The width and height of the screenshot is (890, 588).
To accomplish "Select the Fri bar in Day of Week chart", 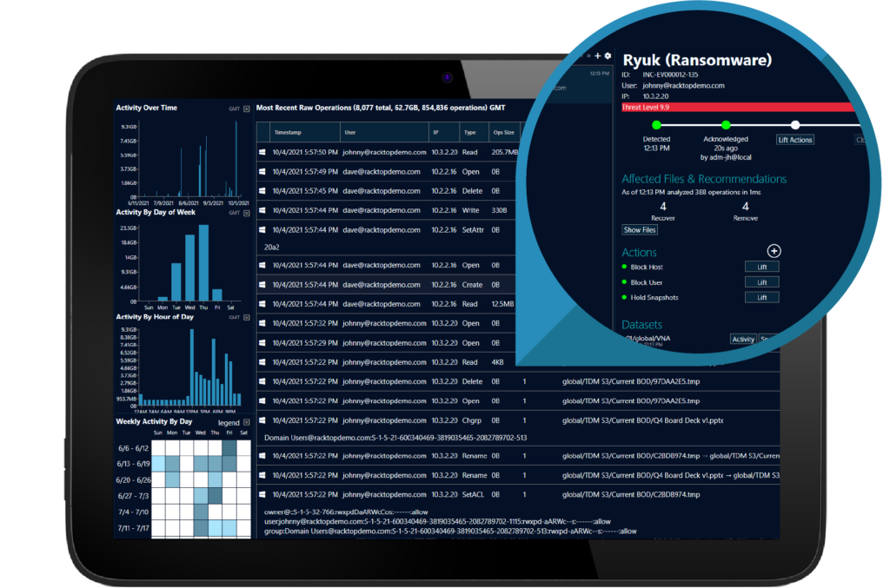I will click(216, 294).
